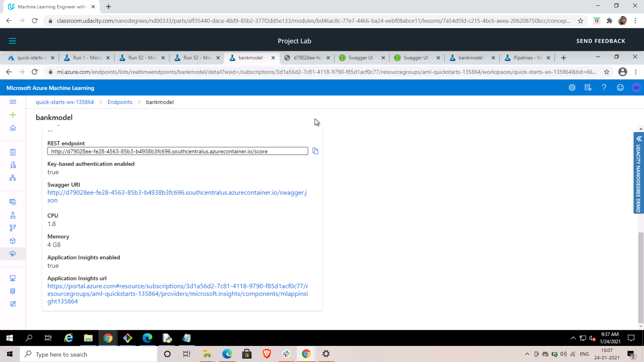Select the Models cube icon in sidebar

tap(13, 241)
